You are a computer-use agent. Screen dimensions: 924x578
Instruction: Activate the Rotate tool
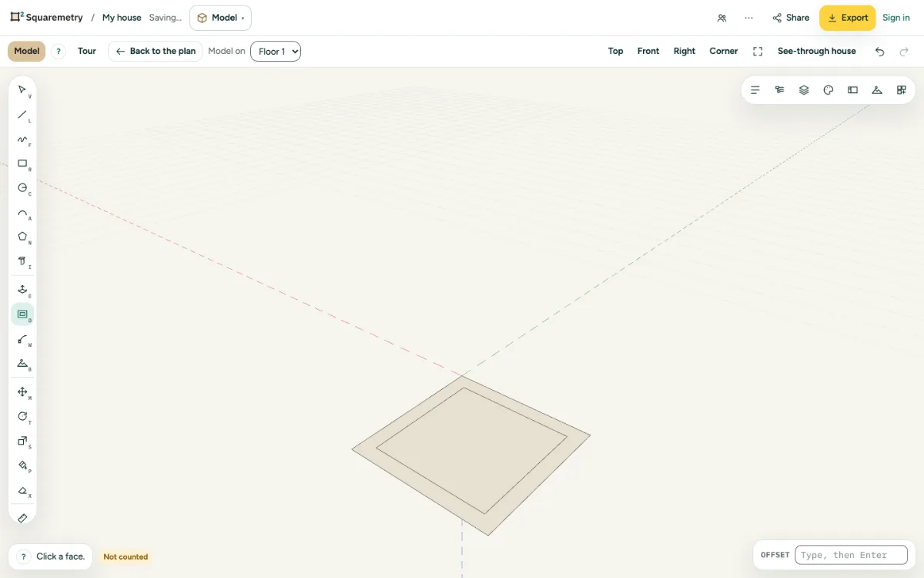(x=22, y=417)
